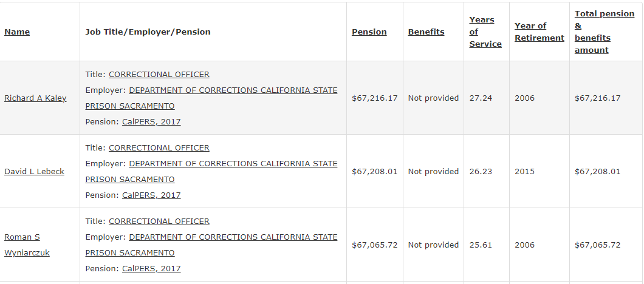
Task: Sort by Benefits column header
Action: point(426,32)
